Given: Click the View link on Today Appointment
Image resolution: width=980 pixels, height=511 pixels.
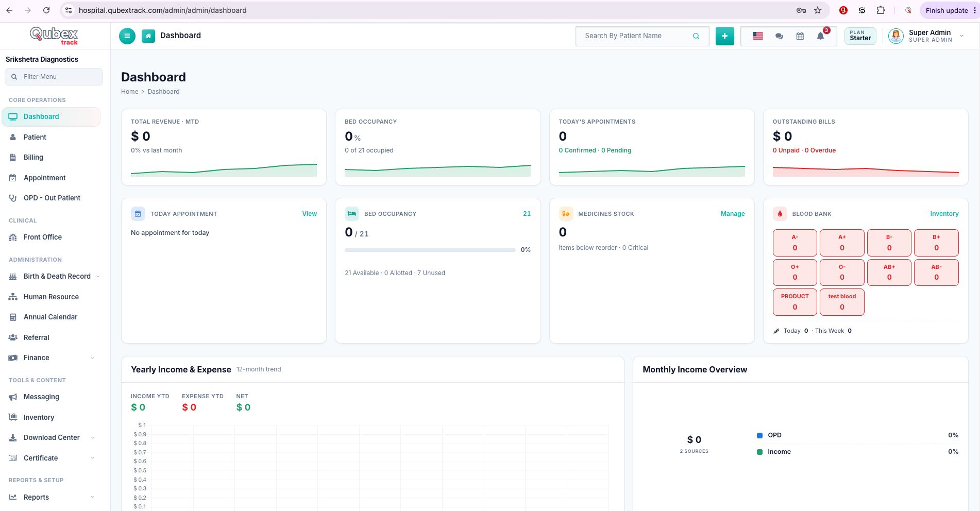Looking at the screenshot, I should click(309, 214).
